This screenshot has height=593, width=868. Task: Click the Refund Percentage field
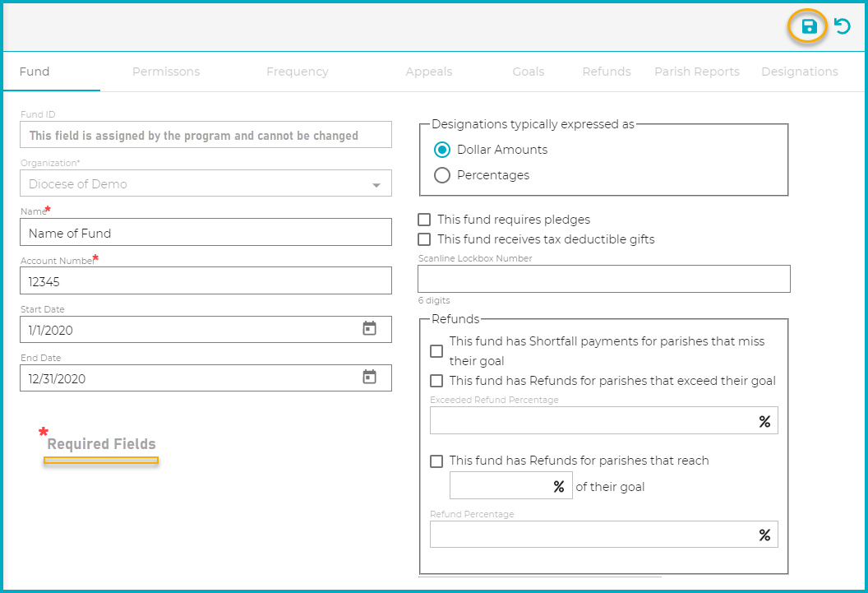point(604,535)
